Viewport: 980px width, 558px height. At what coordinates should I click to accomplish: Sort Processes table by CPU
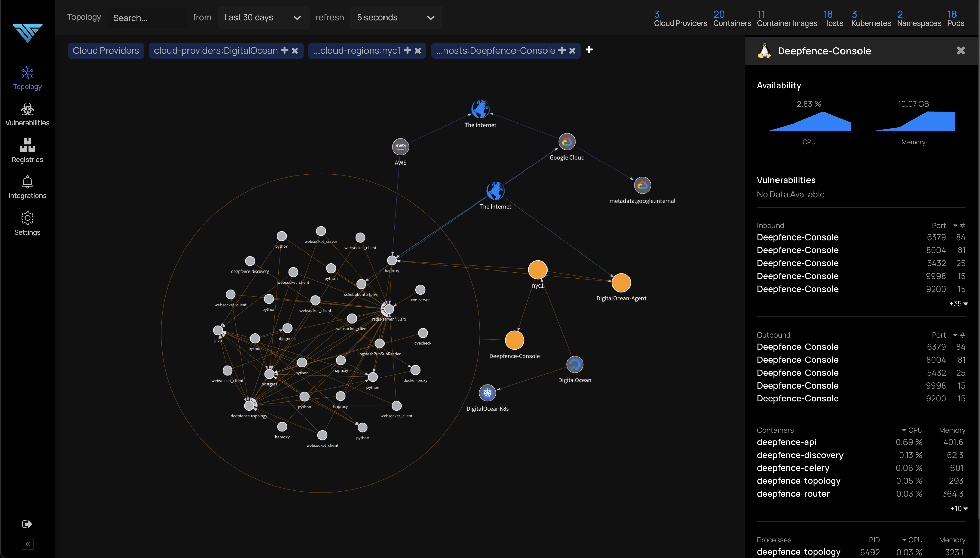coord(913,540)
